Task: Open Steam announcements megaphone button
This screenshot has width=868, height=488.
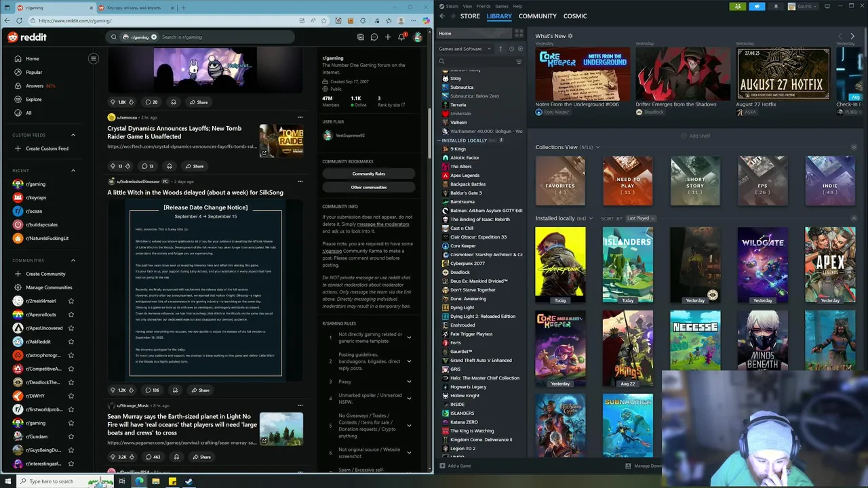Action: point(757,6)
